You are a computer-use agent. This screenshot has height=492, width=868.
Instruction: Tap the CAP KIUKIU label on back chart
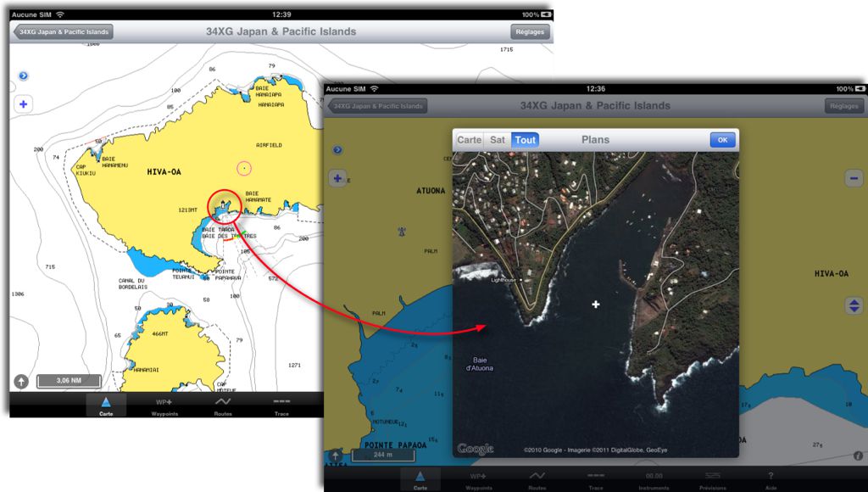click(86, 170)
